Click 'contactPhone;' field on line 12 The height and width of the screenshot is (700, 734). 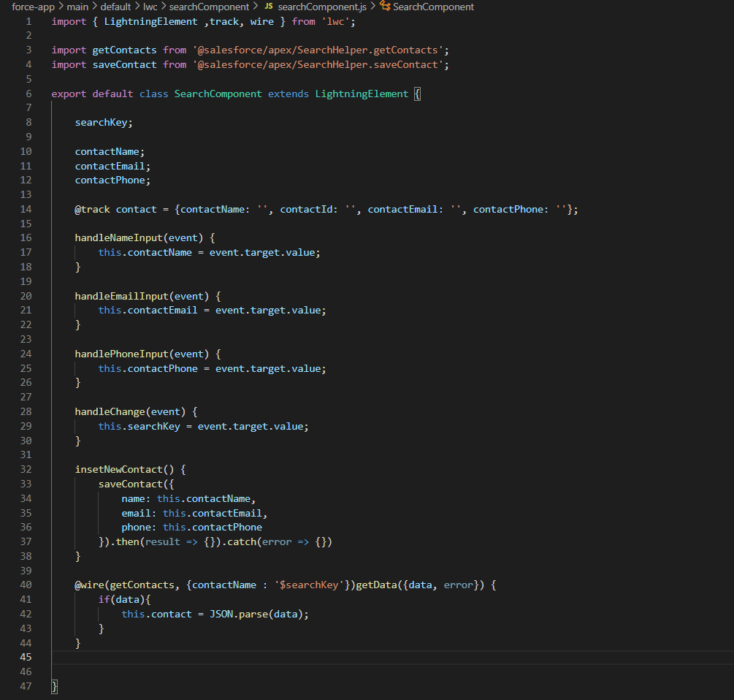[x=112, y=180]
